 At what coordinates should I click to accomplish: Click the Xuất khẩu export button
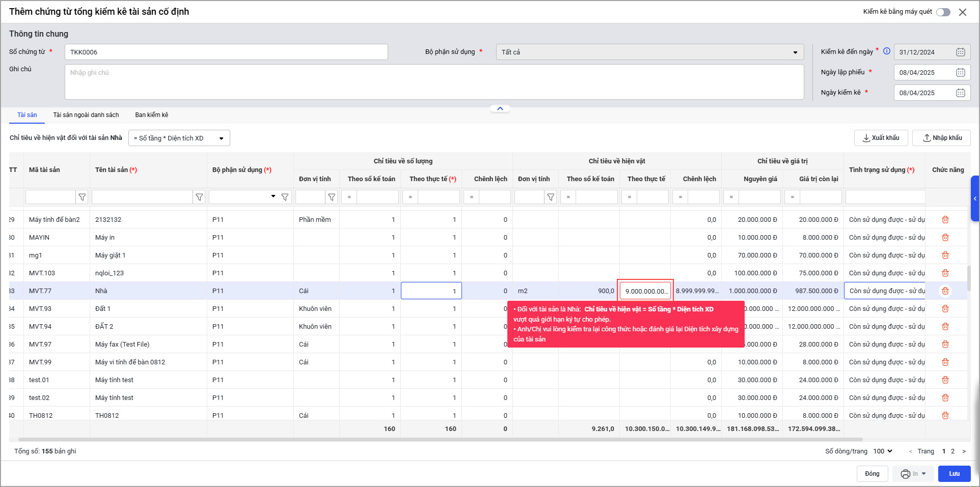(x=881, y=138)
